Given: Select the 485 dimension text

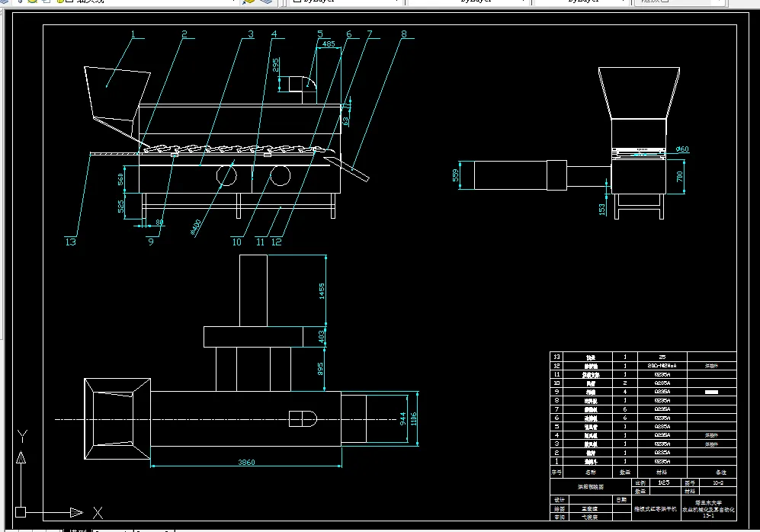Looking at the screenshot, I should coord(329,43).
